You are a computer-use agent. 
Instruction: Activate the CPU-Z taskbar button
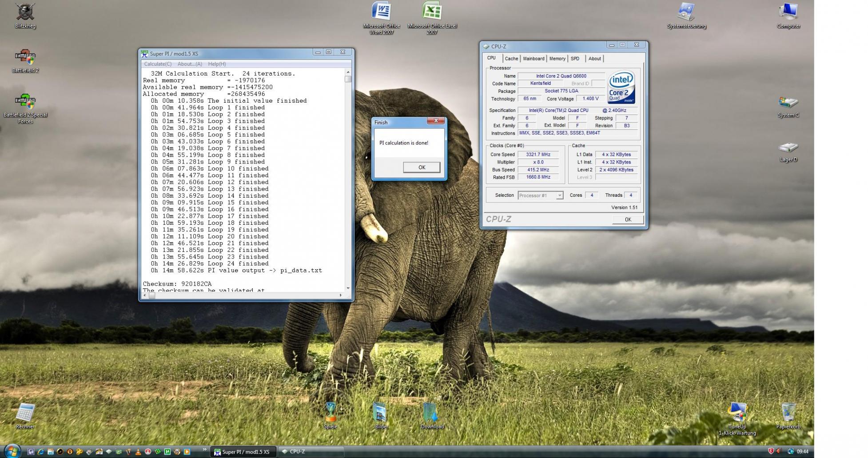[311, 452]
